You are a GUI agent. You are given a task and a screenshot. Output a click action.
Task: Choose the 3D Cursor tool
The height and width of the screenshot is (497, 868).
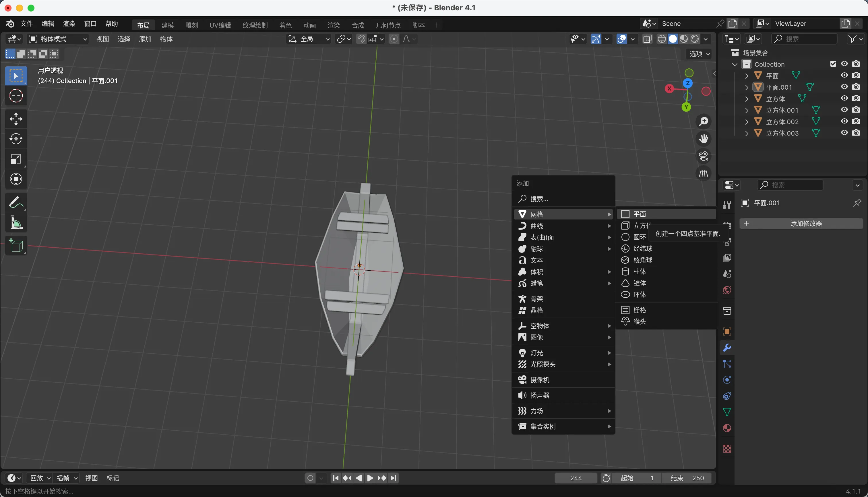point(16,96)
